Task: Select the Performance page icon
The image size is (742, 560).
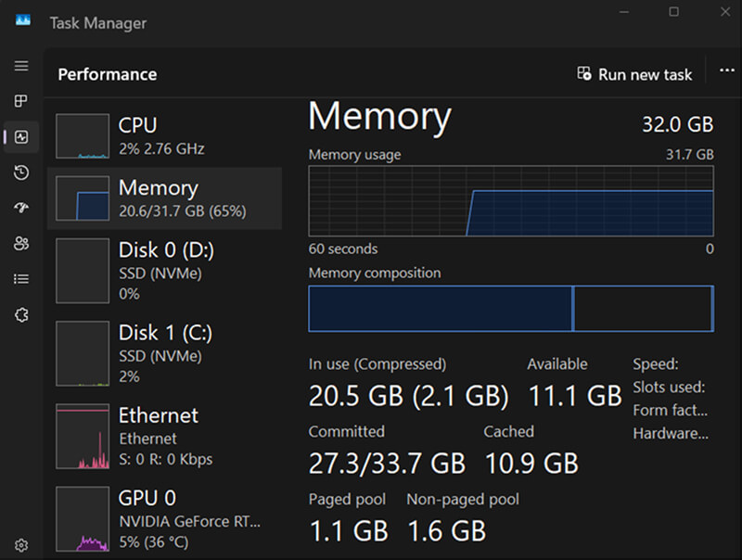Action: (x=21, y=136)
